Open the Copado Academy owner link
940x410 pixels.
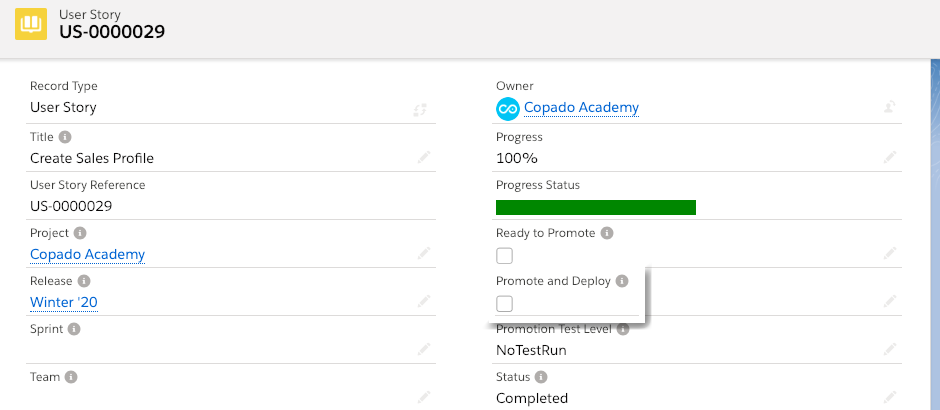click(581, 107)
